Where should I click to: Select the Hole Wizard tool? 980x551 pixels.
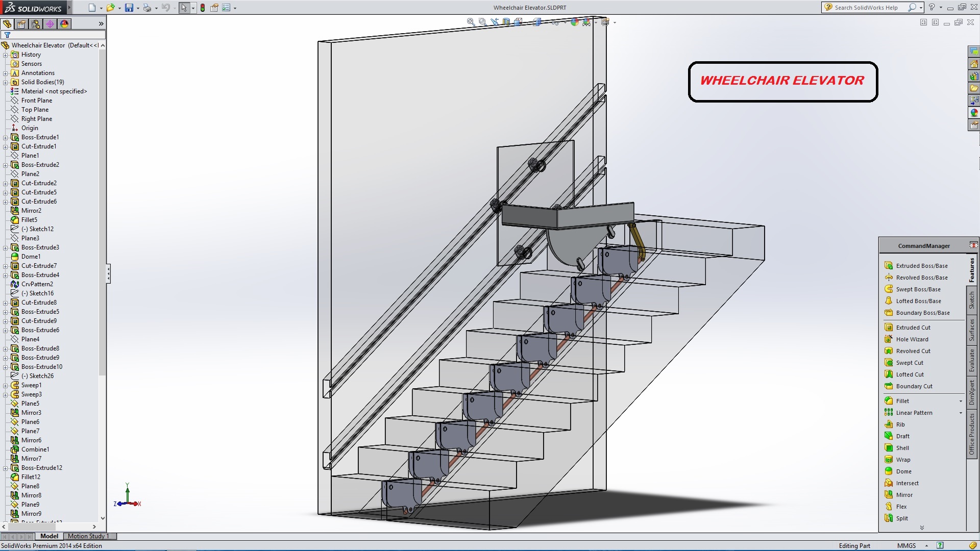click(912, 339)
